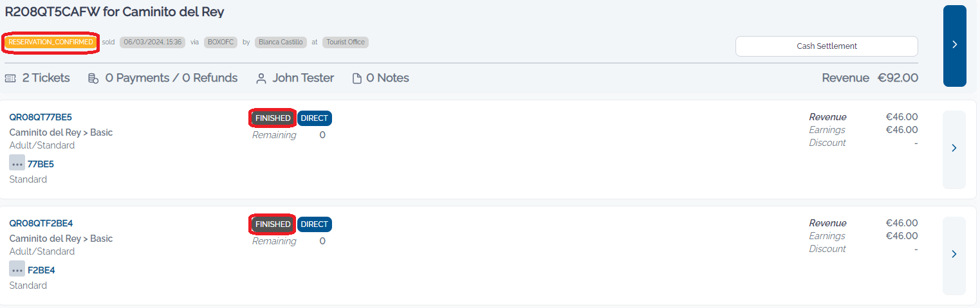Click the Blanca Castillo seller tag

coord(281,42)
